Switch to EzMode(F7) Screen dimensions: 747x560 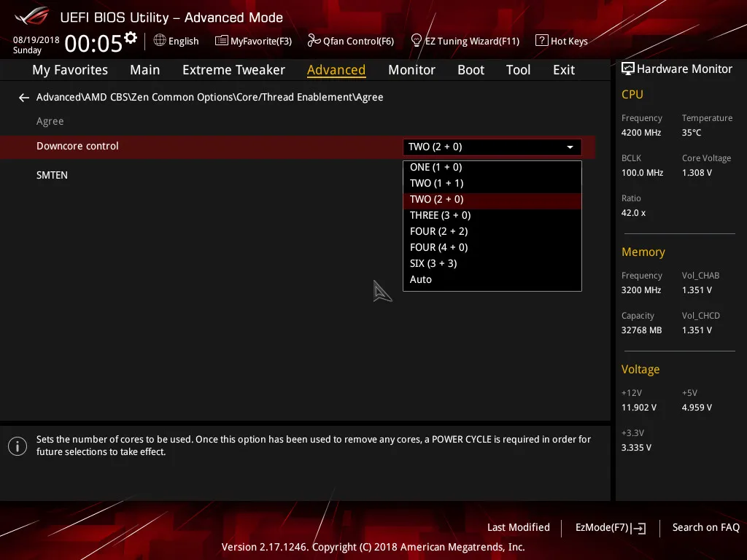click(x=611, y=528)
